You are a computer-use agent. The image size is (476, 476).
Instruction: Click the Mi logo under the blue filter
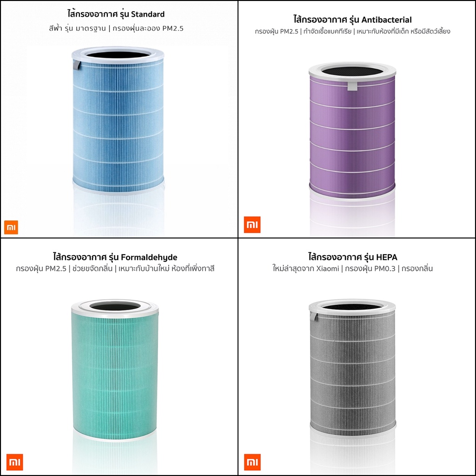click(11, 227)
